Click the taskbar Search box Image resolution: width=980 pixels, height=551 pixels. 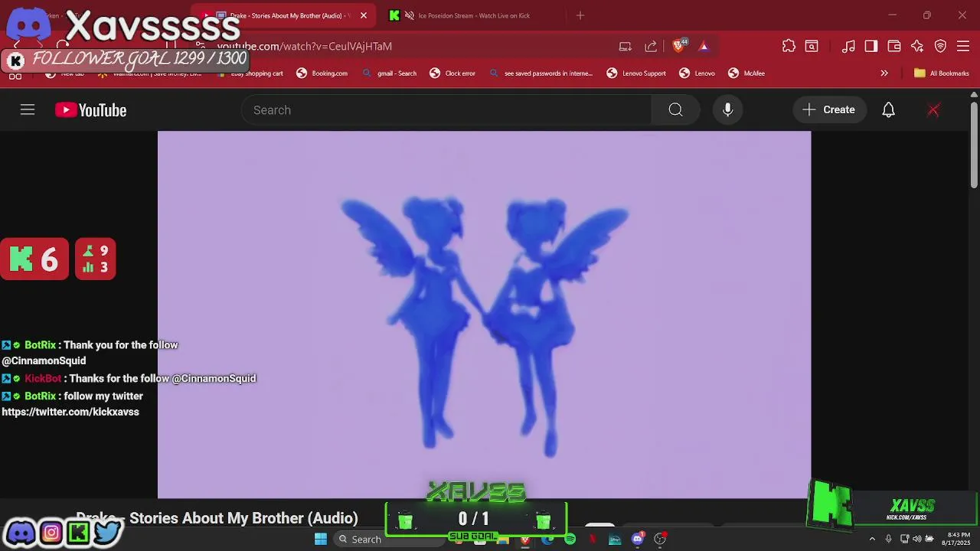coord(390,539)
